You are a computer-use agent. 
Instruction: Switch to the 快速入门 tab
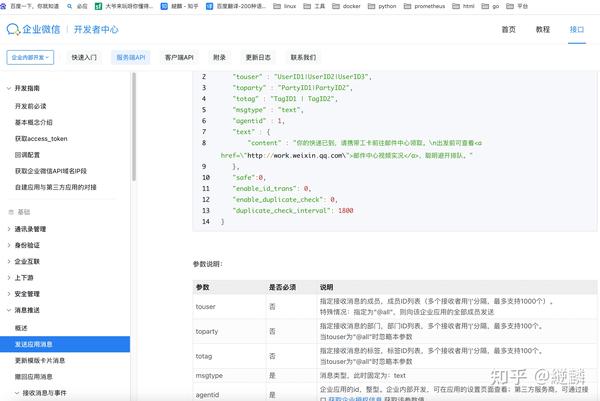[84, 57]
